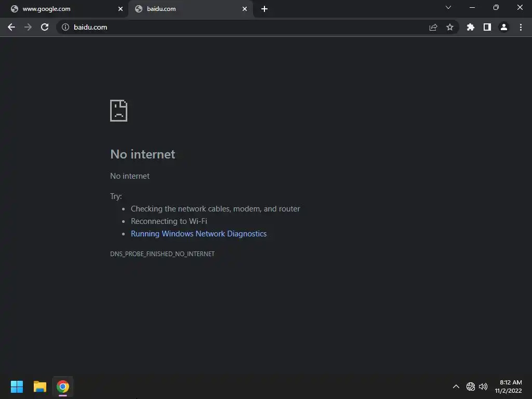Screen dimensions: 532x399
Task: Close the www.google.com tab
Action: coord(121,9)
